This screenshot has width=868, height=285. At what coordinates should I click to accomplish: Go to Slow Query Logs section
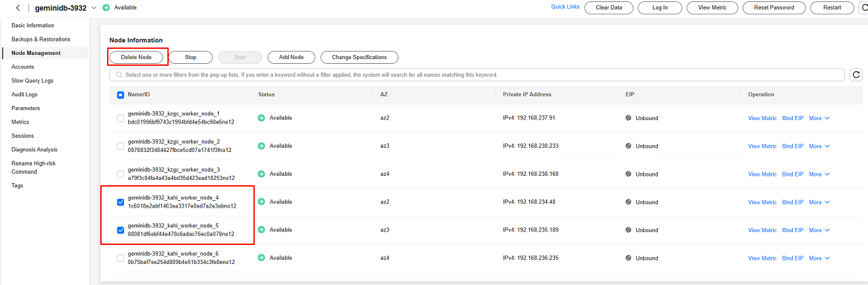[33, 81]
